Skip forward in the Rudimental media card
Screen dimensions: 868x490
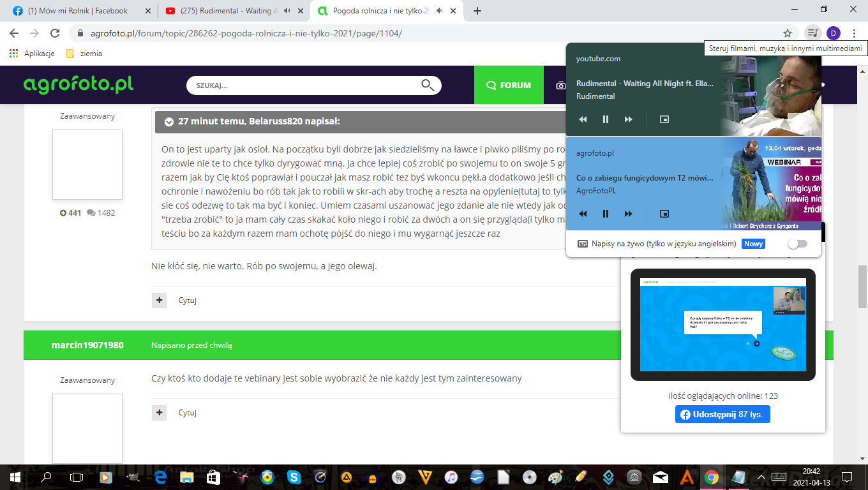(629, 119)
